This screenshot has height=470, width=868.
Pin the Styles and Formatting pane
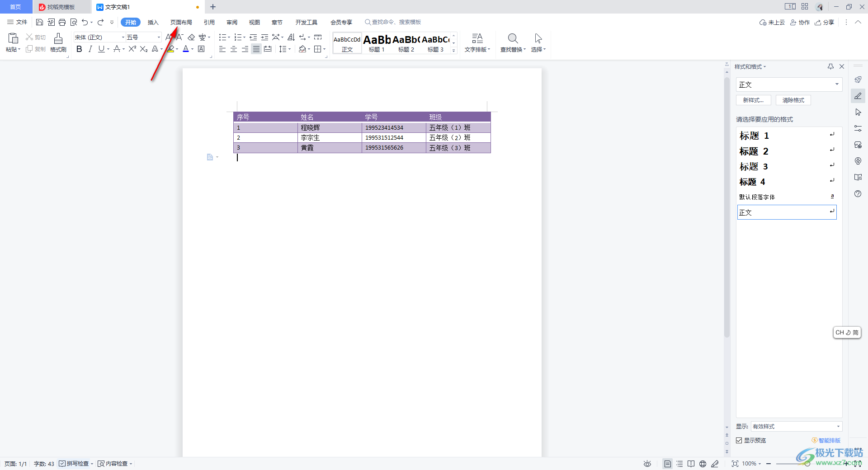point(830,66)
